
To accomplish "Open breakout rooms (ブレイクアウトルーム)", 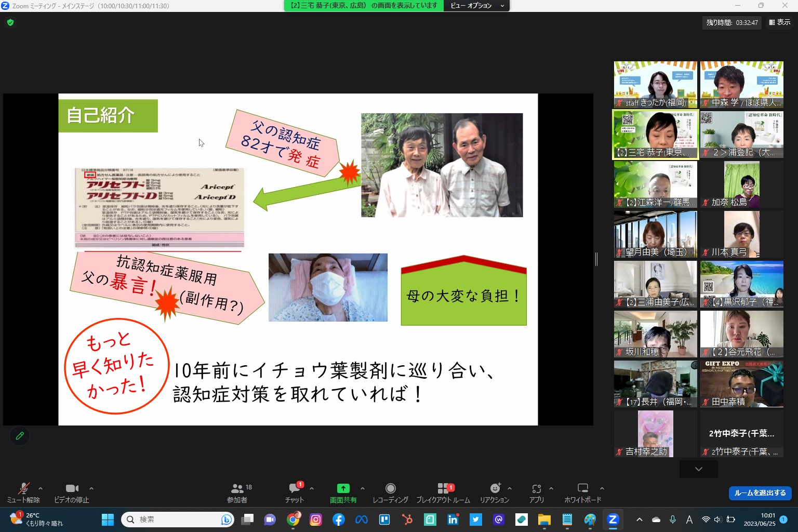I will pos(443,493).
